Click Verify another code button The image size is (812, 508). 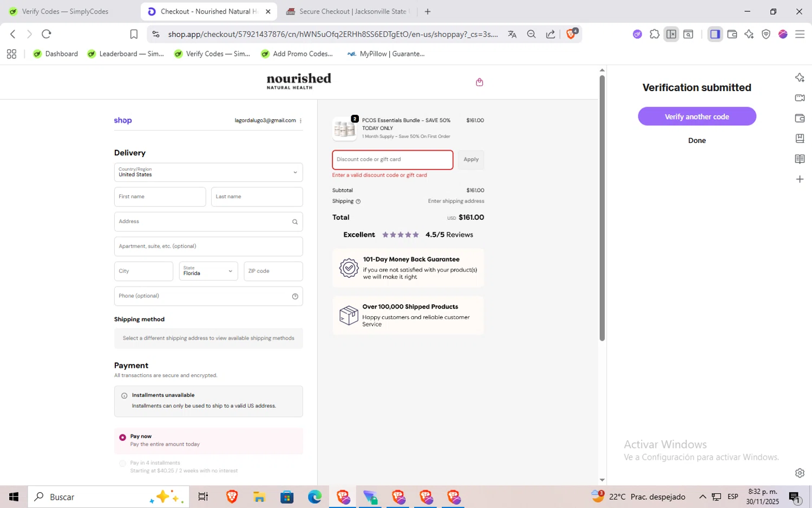point(697,116)
